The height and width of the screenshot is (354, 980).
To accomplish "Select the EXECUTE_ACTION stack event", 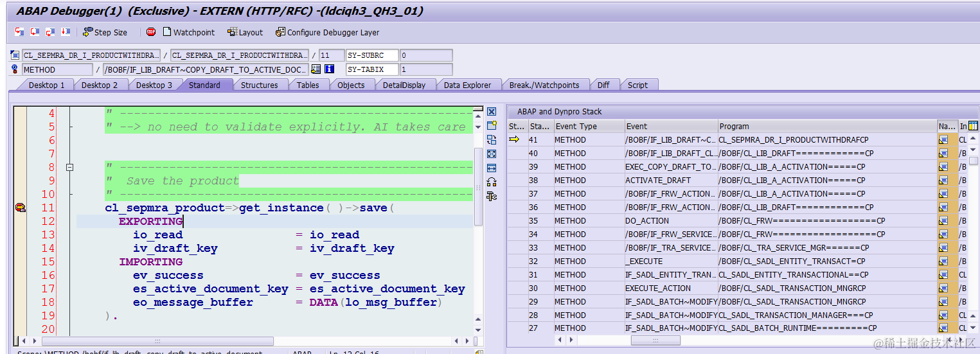I will tap(670, 288).
